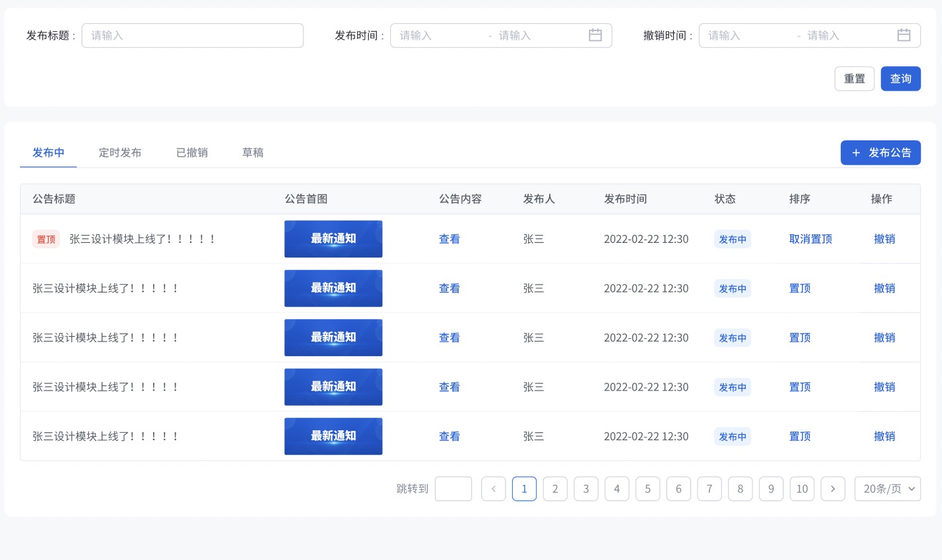Open 查看 in the bottom table row
942x560 pixels.
449,436
